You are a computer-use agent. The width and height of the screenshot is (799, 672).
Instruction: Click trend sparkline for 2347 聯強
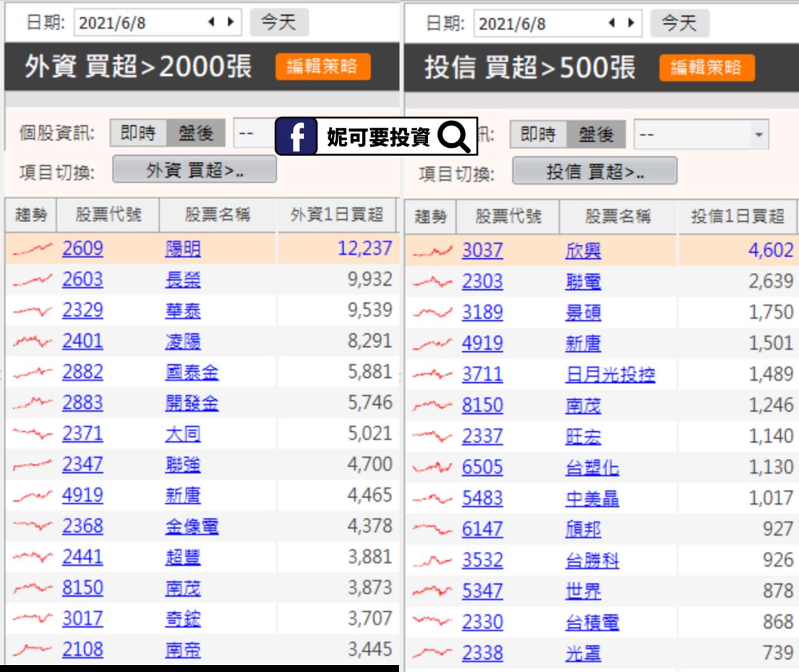[32, 465]
